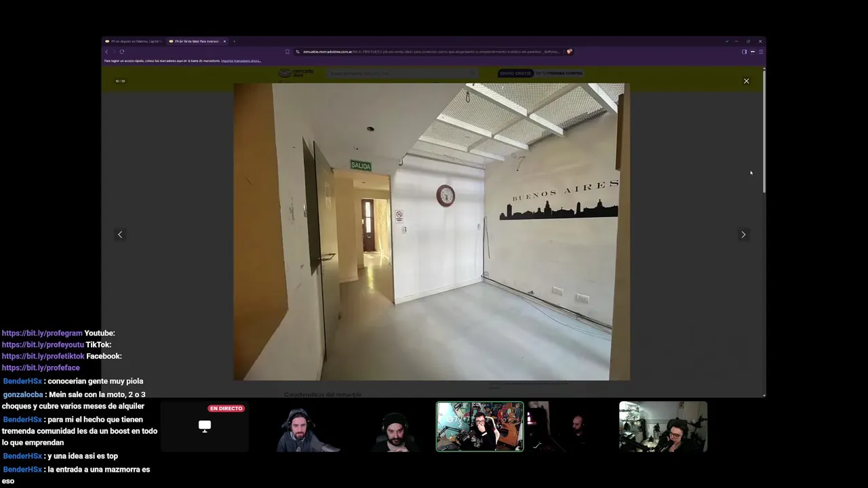Click chat message 'la entrada a una mazmorra'
The image size is (868, 488).
75,475
